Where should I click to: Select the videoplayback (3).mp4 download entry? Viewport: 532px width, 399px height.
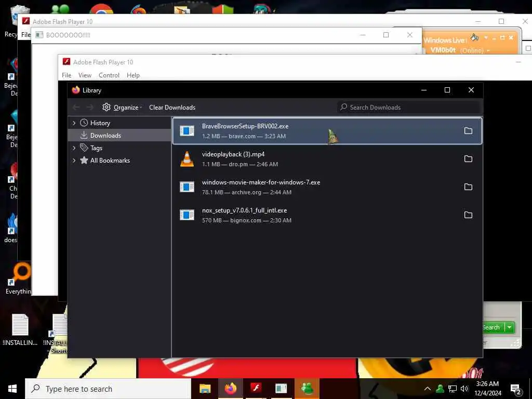tap(327, 159)
